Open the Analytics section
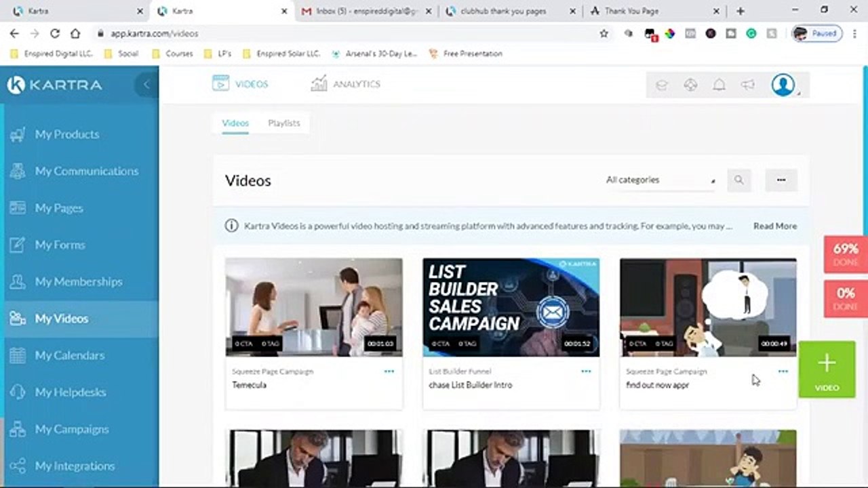 pos(345,84)
